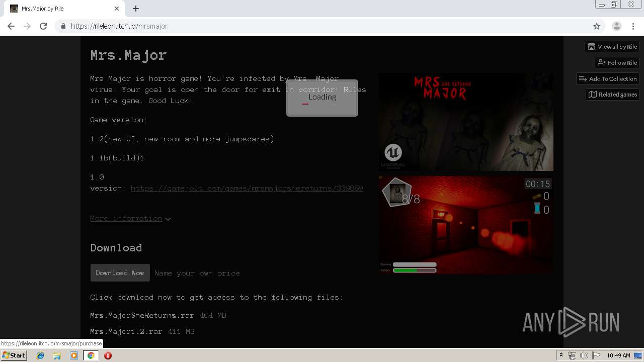Show hidden system tray icons

(x=561, y=355)
